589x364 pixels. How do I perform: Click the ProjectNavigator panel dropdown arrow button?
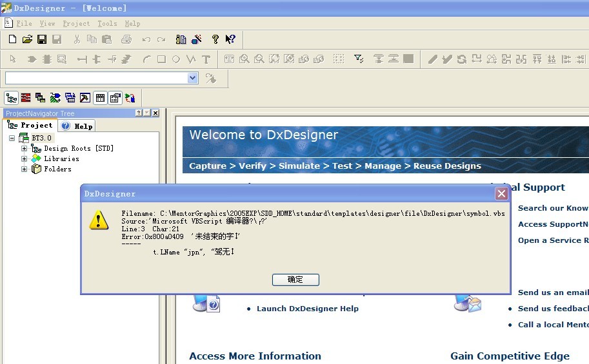[x=147, y=113]
